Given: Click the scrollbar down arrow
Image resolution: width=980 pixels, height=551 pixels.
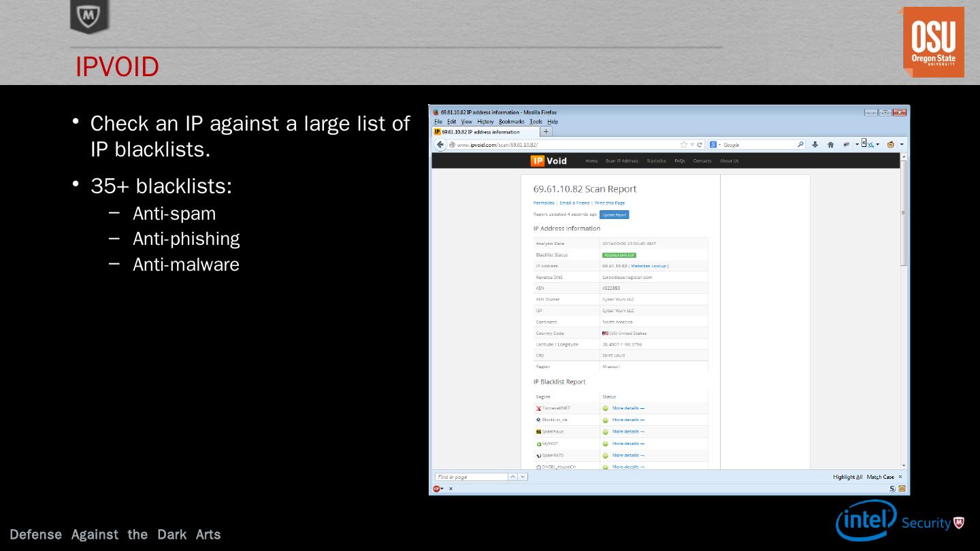Looking at the screenshot, I should tap(904, 466).
